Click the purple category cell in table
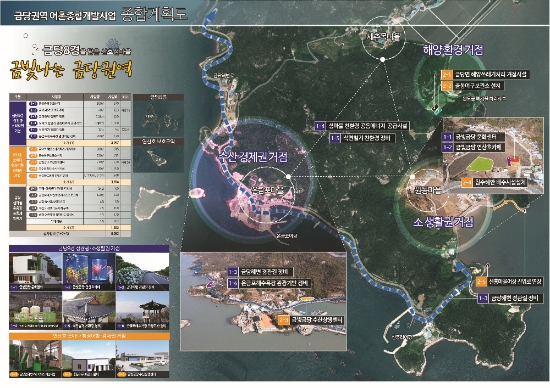 (18, 123)
